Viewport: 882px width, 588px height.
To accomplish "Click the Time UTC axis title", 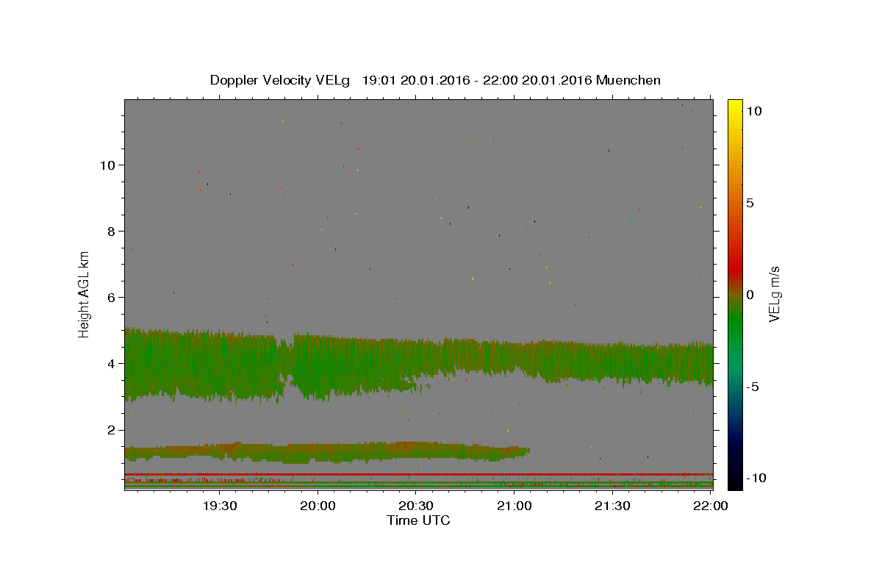I will tap(418, 520).
